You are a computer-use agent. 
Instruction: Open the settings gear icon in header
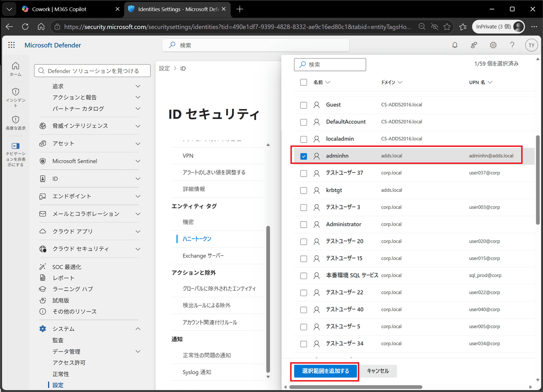(493, 45)
